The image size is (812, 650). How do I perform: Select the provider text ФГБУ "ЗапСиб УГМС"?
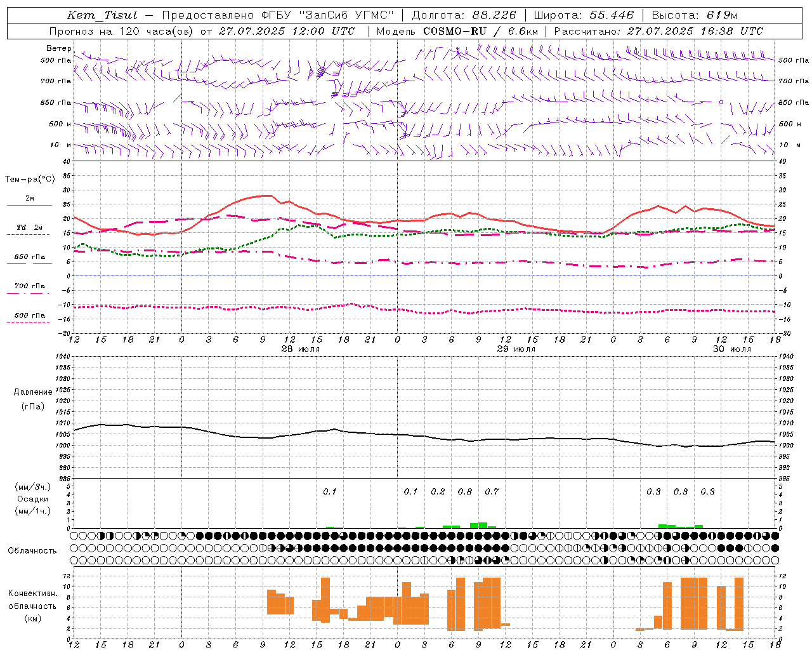[x=327, y=15]
